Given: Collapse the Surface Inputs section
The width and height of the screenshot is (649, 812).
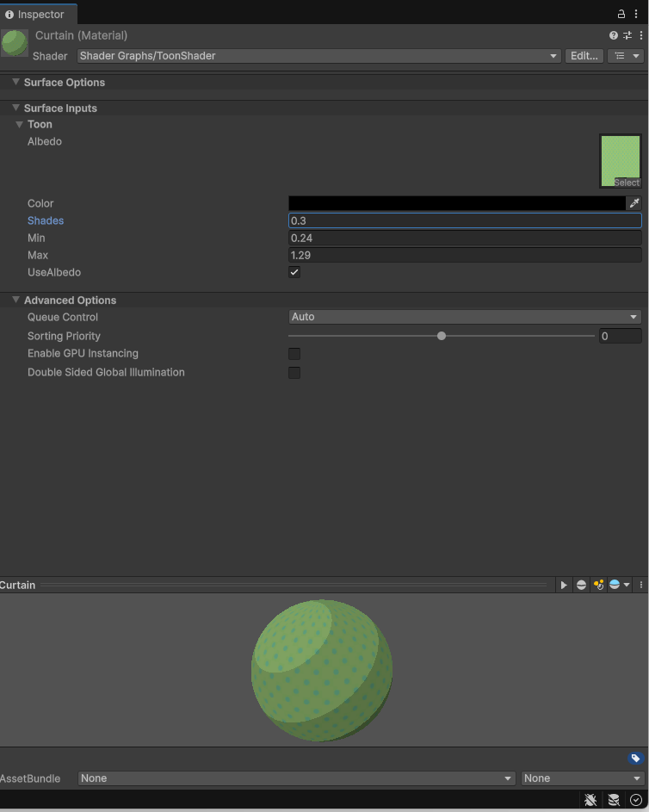Looking at the screenshot, I should [15, 108].
